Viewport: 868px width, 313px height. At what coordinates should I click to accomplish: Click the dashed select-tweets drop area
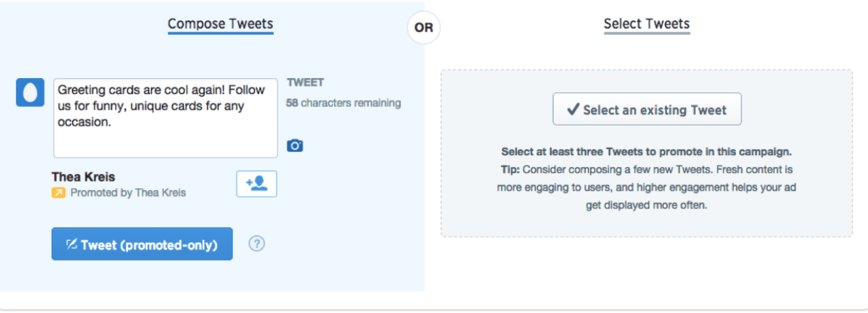647,154
